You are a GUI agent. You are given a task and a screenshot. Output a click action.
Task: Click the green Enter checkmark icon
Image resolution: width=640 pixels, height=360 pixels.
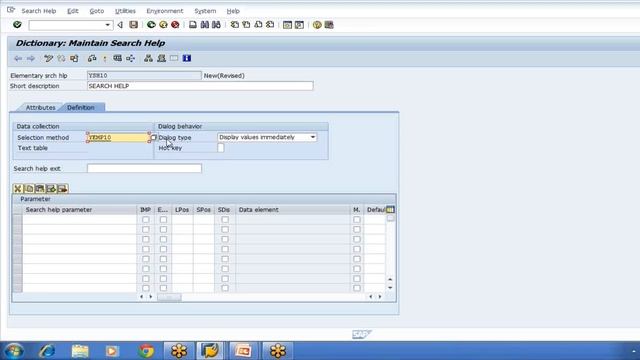(17, 25)
